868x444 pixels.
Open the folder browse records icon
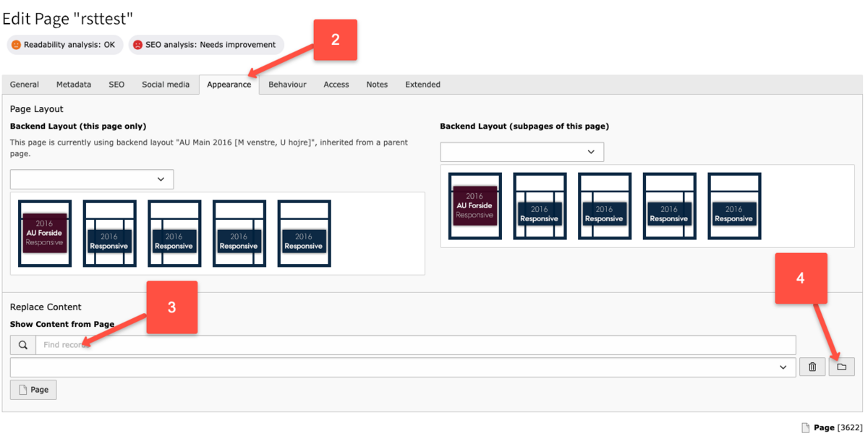click(x=841, y=367)
